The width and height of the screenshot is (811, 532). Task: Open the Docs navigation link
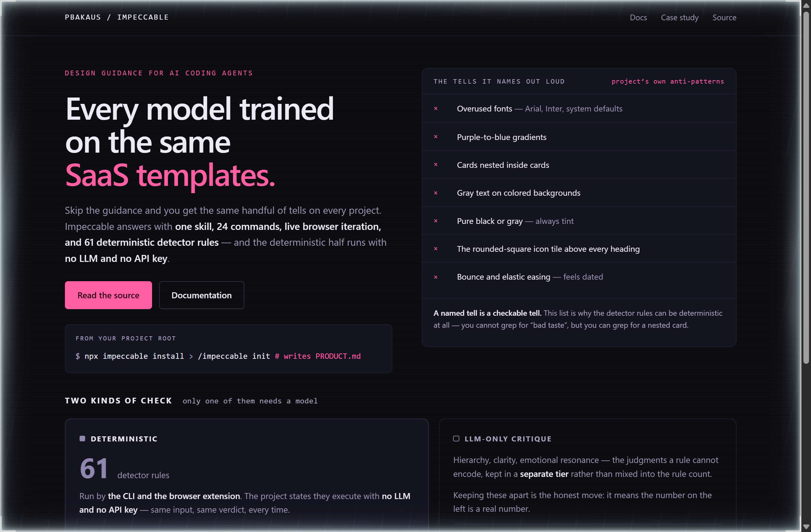(x=638, y=17)
